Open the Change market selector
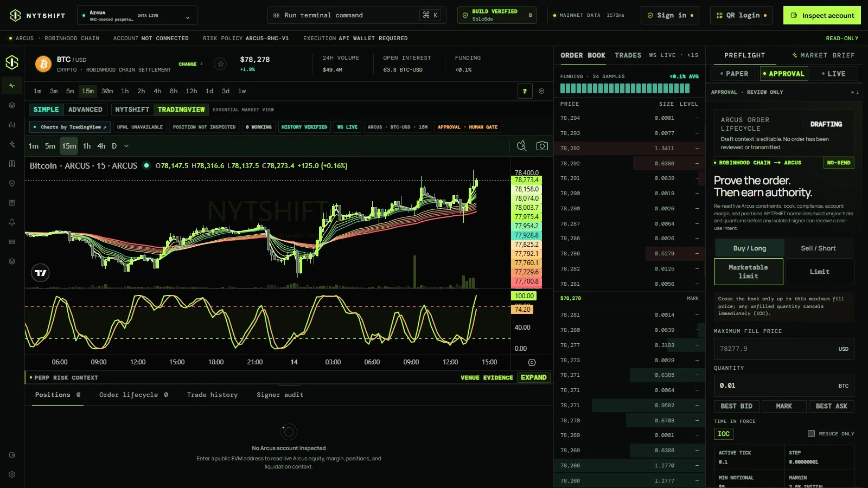Viewport: 868px width, 488px height. 190,64
